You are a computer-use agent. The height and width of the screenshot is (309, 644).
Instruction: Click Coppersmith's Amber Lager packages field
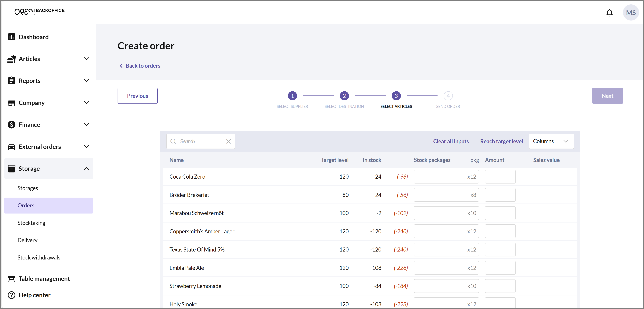click(446, 231)
